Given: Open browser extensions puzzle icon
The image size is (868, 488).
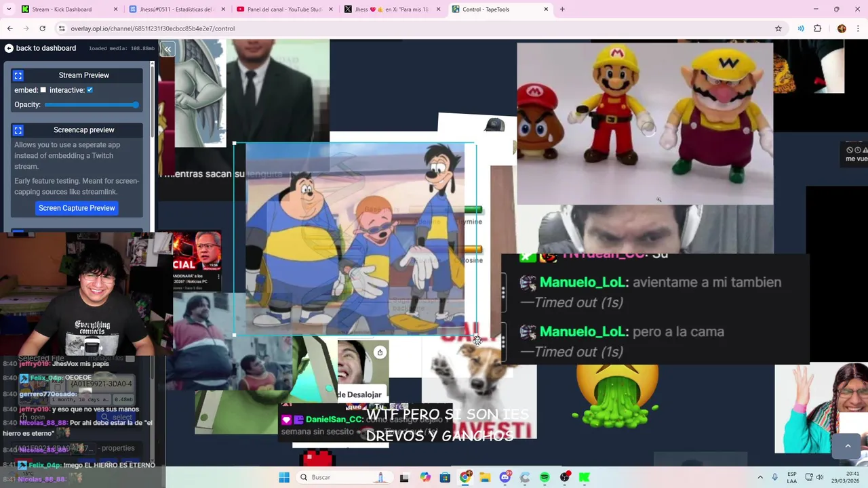Looking at the screenshot, I should click(817, 28).
